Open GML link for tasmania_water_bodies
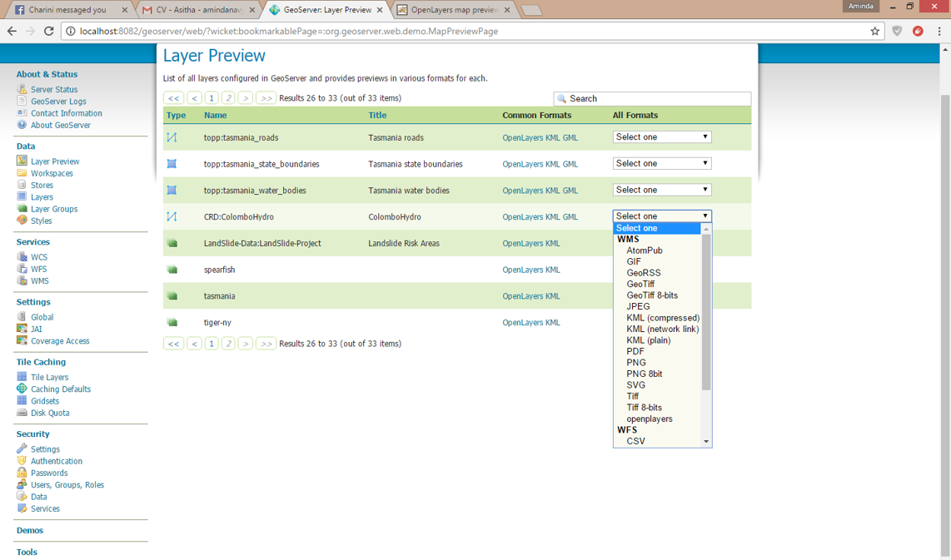 click(x=570, y=191)
